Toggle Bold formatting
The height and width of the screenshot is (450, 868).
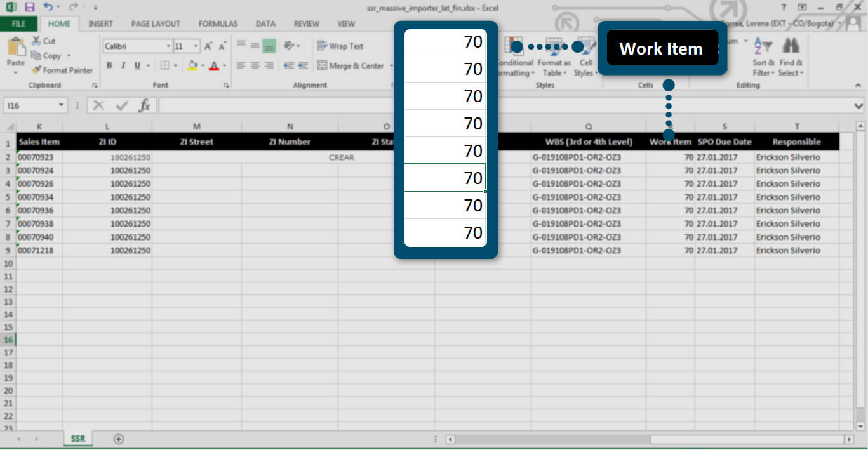[109, 65]
